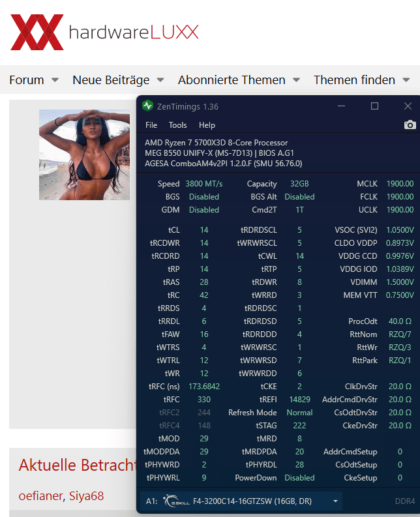Click the tSTAG value 222
Screen dimensions: 420x517
point(299,426)
